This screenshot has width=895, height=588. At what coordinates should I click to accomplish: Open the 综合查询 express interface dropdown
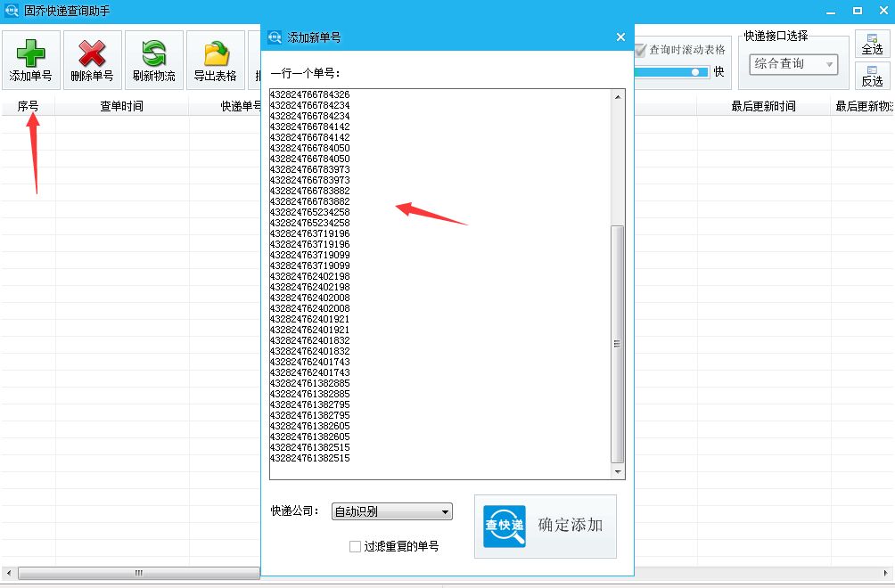792,63
